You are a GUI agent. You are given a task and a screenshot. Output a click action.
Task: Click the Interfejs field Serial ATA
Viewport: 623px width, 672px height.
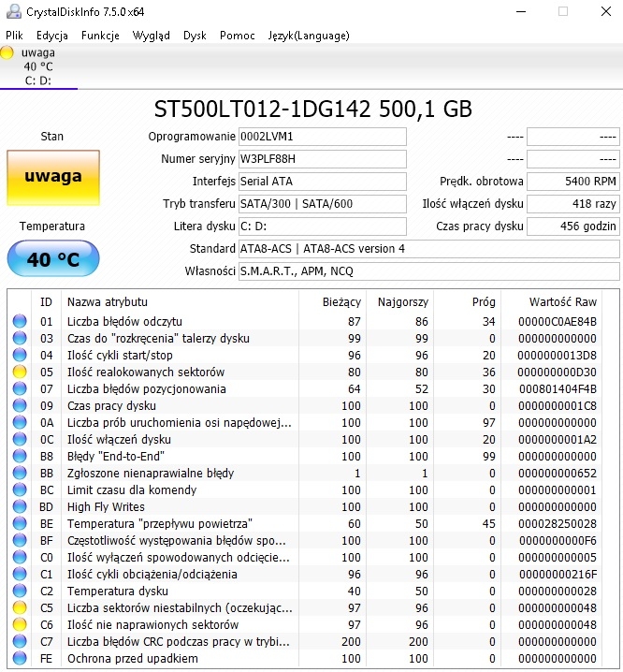322,182
